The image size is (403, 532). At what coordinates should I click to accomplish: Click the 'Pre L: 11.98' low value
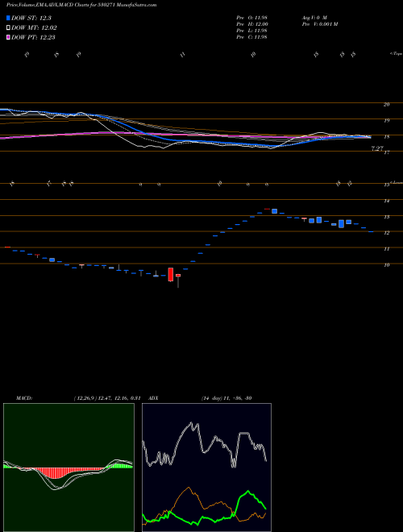point(251,31)
